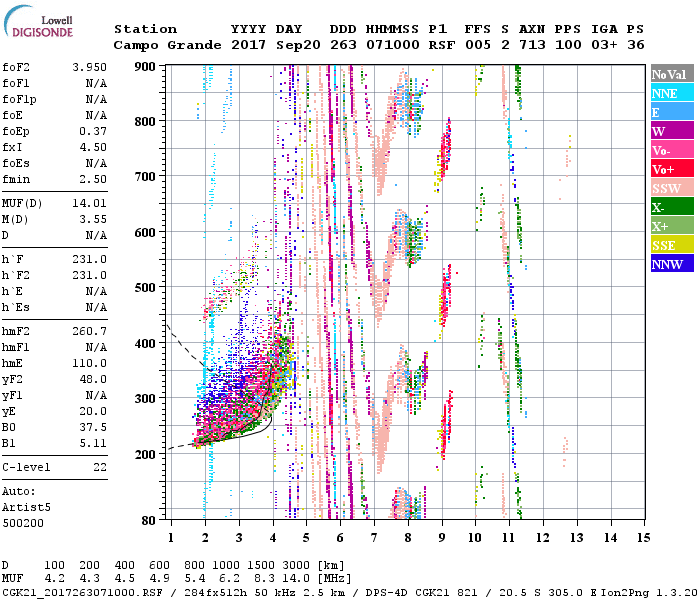Click the M(D) value 3.55
This screenshot has height=600, width=700.
pyautogui.click(x=93, y=219)
